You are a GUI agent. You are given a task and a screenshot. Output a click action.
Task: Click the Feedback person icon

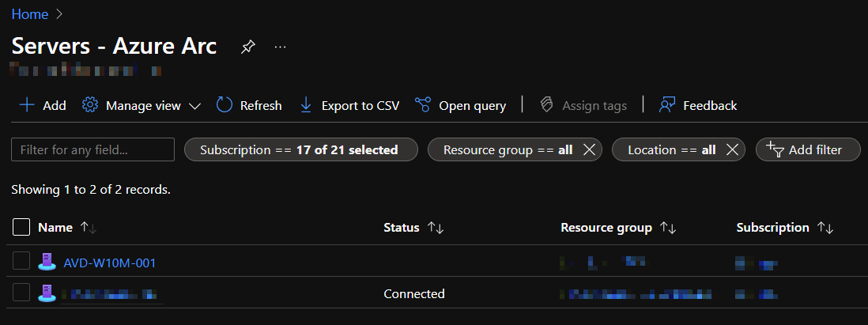click(667, 104)
